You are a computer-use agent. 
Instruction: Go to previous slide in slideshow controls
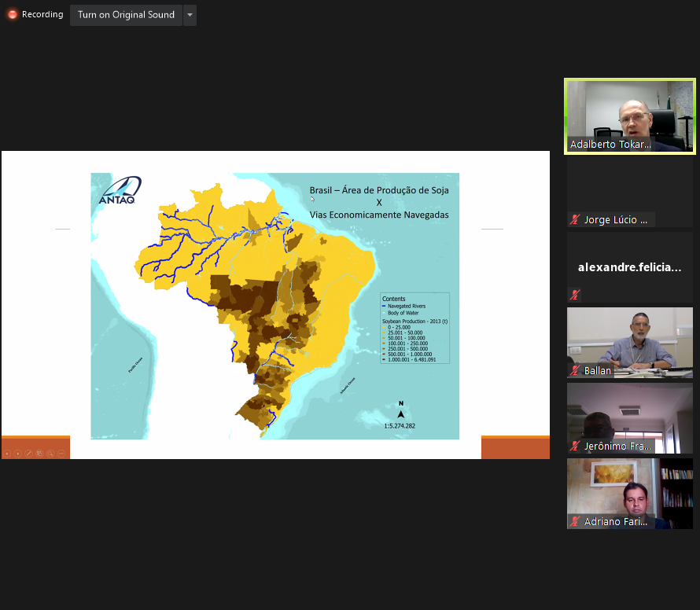(7, 454)
